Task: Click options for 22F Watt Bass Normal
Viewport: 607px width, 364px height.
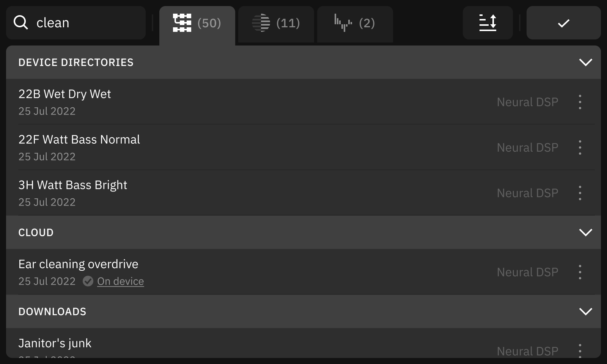Action: 580,147
